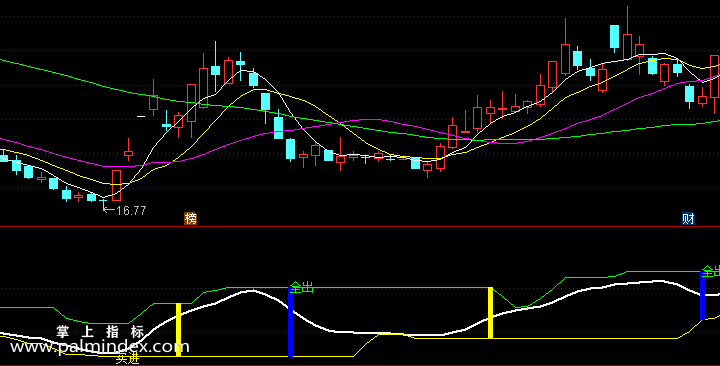Screen dimensions: 720x366
Task: Click the 全出 label at right edge
Action: (711, 271)
